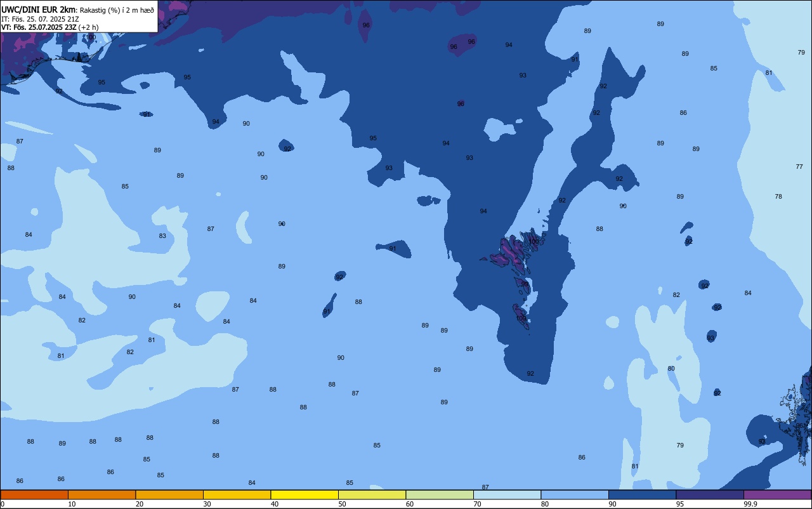Click the '77' humidity value on map
Image resolution: width=812 pixels, height=509 pixels.
(x=799, y=167)
